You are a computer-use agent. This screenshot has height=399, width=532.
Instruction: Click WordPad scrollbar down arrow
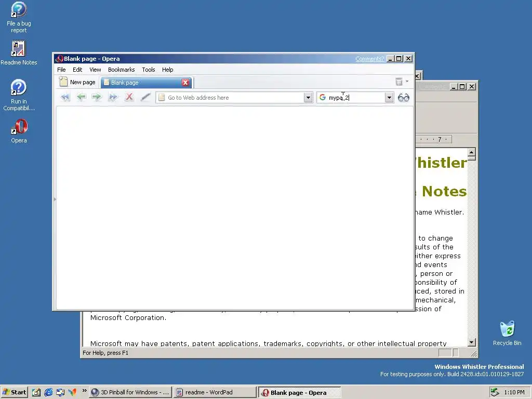(471, 342)
